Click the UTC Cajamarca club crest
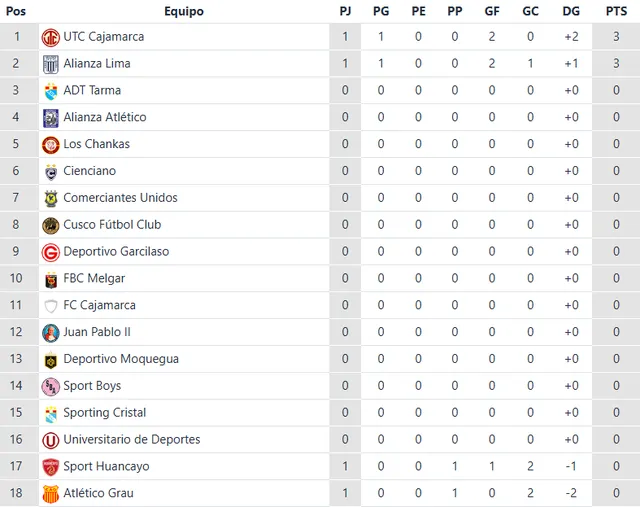This screenshot has height=507, width=640. (51, 37)
